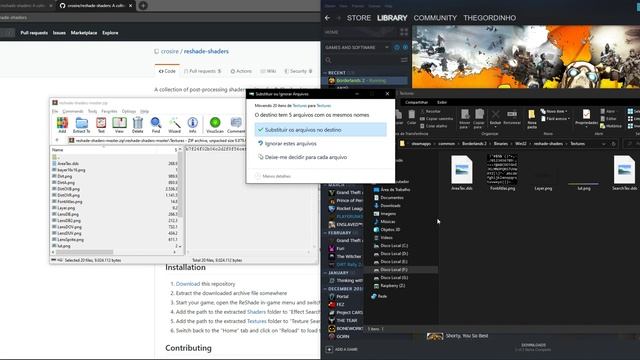
Task: Click the Delete trash icon in WinRAR
Action: click(138, 123)
